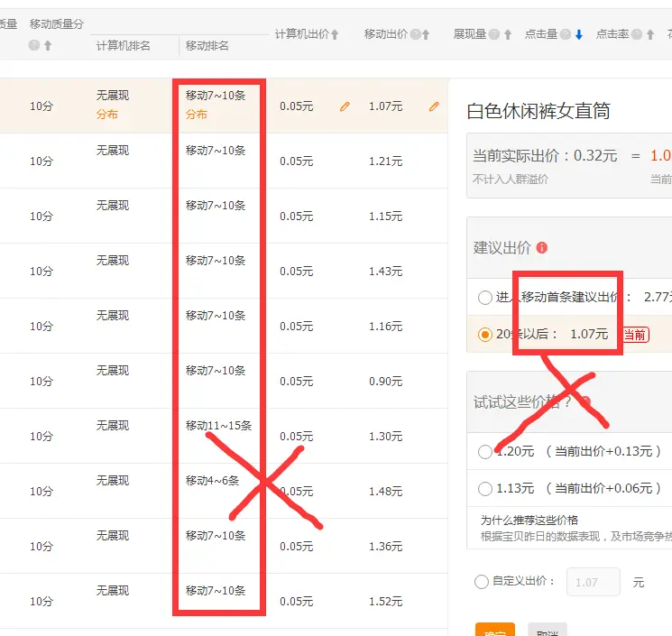Open help icon next to 移动出价 header

click(416, 34)
